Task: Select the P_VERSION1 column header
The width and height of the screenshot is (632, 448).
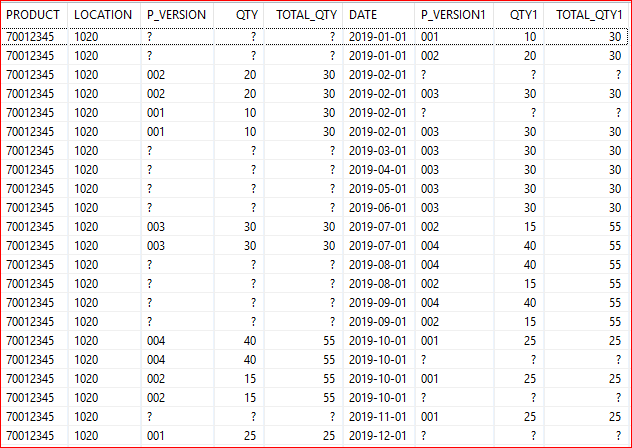Action: tap(453, 15)
